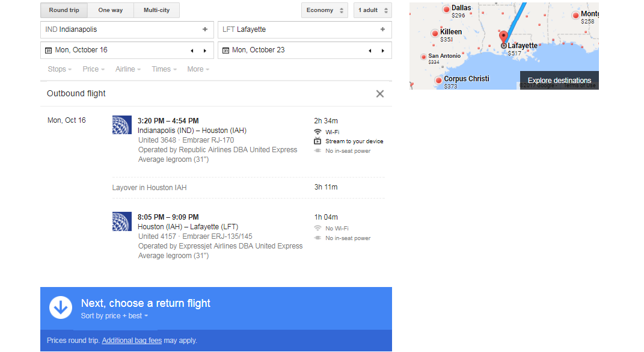Advance departure date to next day
The image size is (644, 352).
tap(205, 51)
